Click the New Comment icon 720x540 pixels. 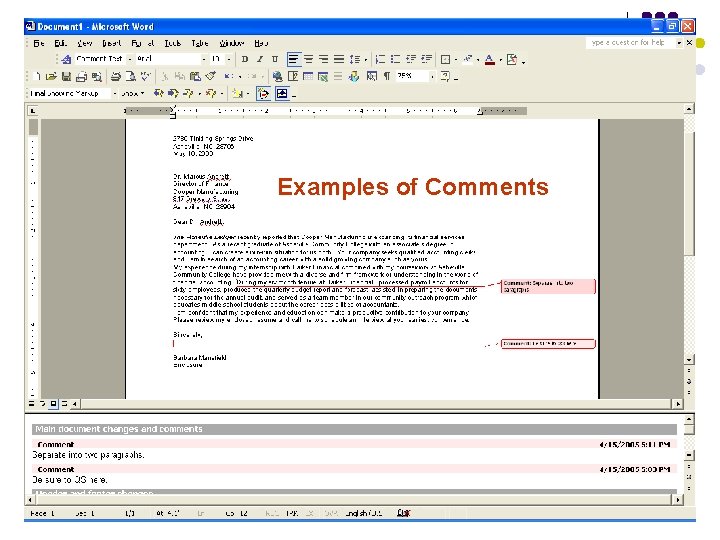click(x=237, y=94)
